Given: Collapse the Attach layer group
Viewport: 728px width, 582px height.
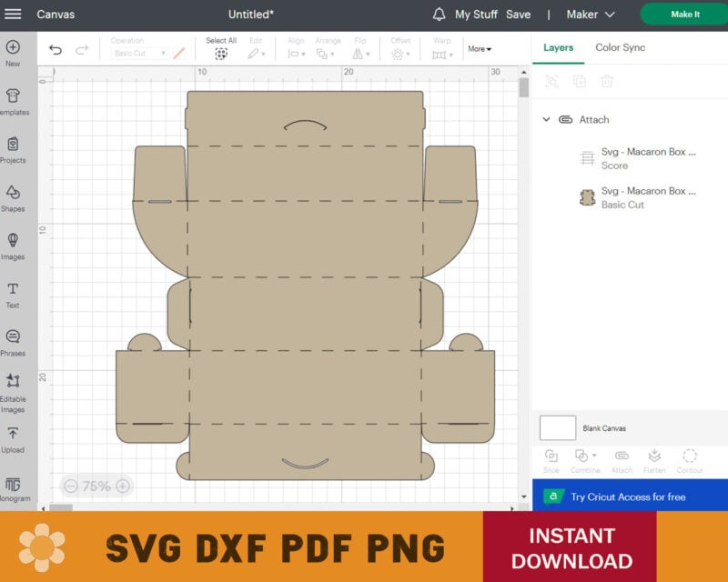Looking at the screenshot, I should click(546, 119).
